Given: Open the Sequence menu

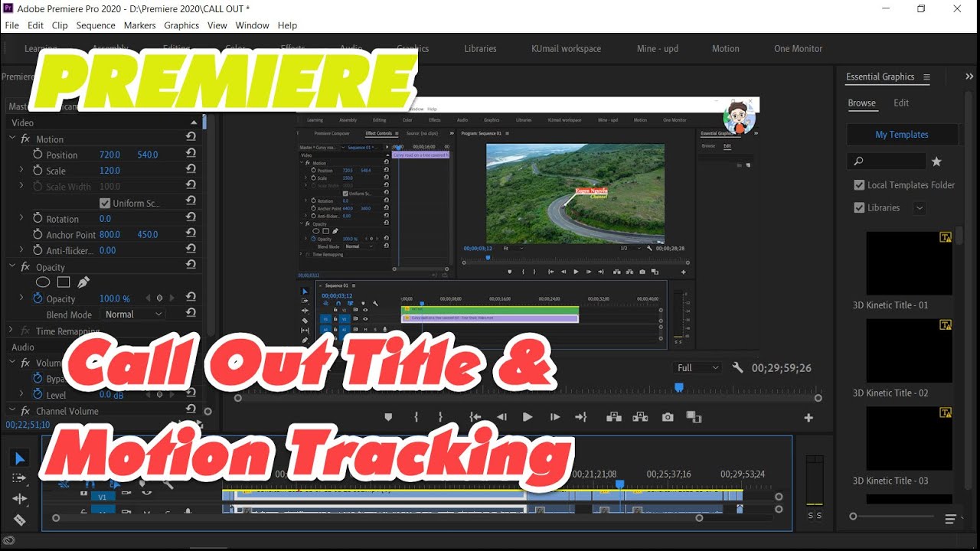Looking at the screenshot, I should point(96,25).
